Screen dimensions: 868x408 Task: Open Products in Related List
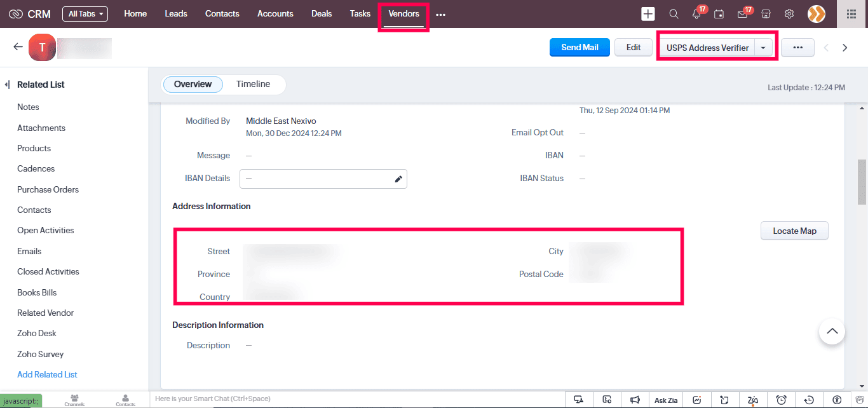34,148
